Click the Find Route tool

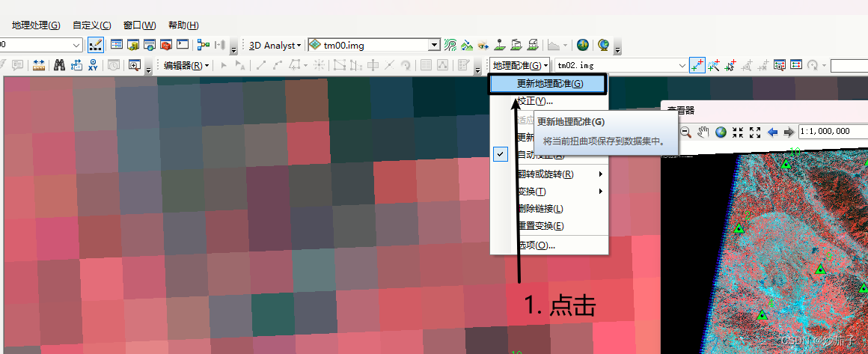coord(76,65)
